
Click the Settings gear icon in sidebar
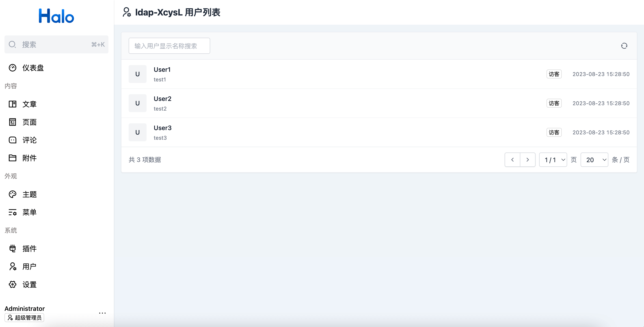[13, 284]
